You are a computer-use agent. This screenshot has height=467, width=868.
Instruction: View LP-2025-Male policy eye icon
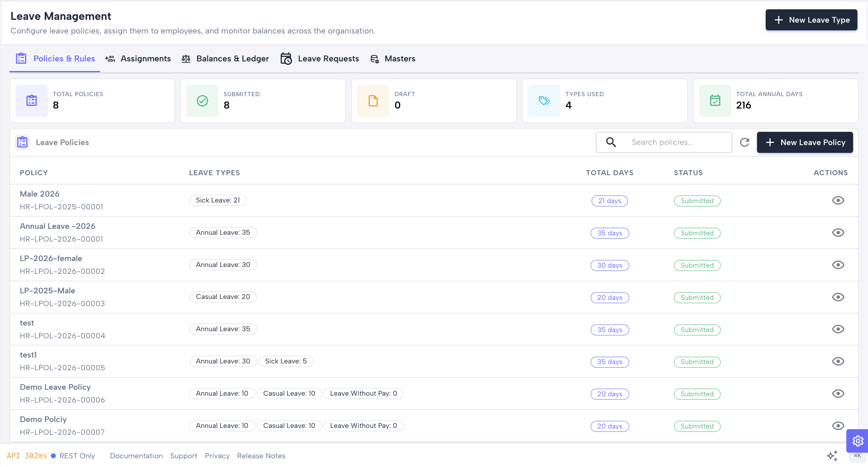coord(838,297)
